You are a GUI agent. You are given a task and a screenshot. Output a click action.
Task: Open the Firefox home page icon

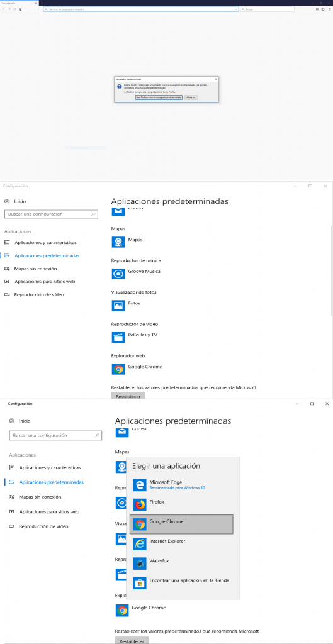[20, 9]
